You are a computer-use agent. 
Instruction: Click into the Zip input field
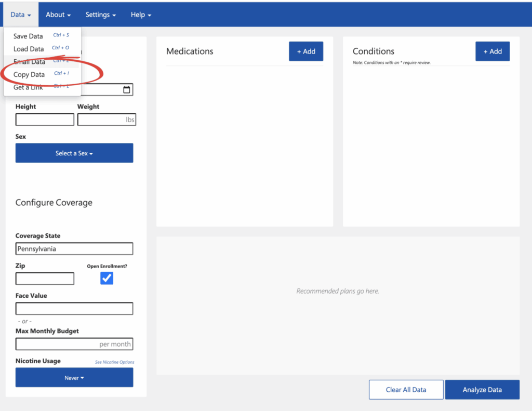tap(45, 279)
